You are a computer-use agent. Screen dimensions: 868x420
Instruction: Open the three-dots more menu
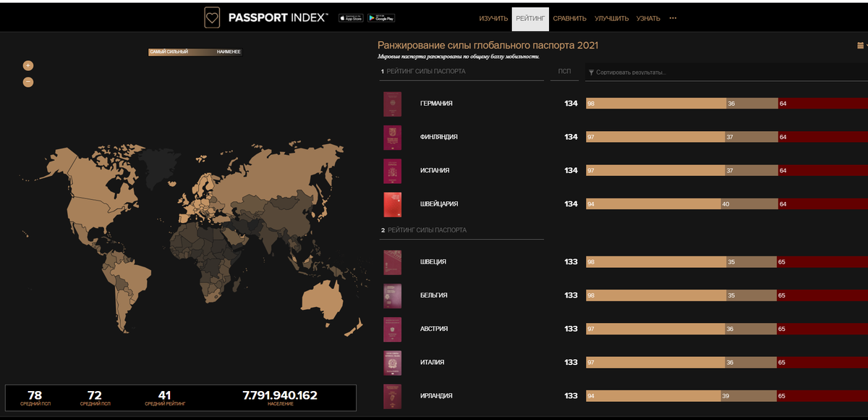pos(673,18)
